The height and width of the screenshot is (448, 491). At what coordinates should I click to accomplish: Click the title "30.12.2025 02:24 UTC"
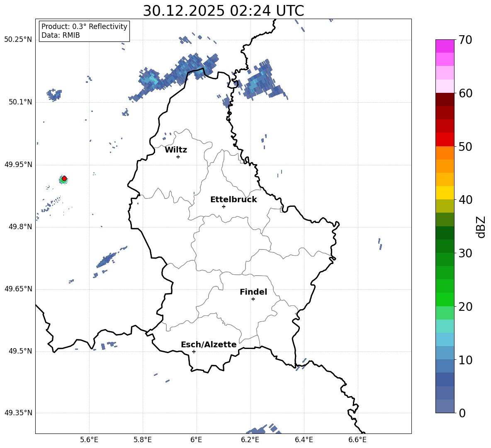[x=223, y=11]
